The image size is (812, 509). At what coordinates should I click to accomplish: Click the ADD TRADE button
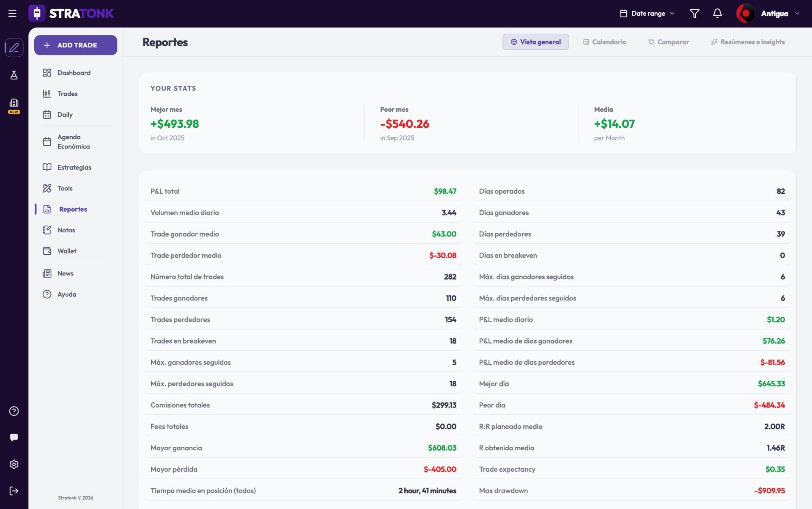pyautogui.click(x=76, y=45)
